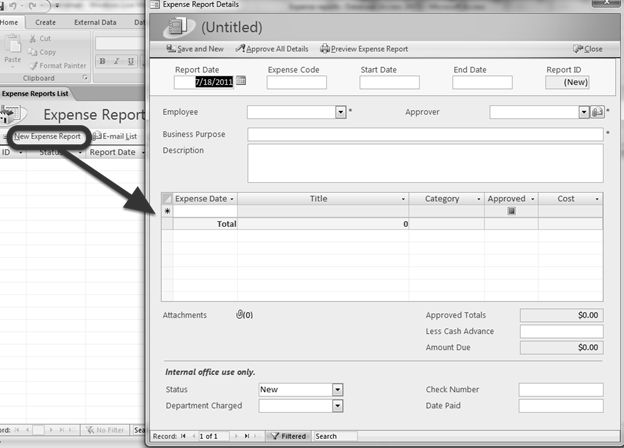The width and height of the screenshot is (624, 448).
Task: Click the icon button beside Approver dropdown
Action: pyautogui.click(x=597, y=113)
